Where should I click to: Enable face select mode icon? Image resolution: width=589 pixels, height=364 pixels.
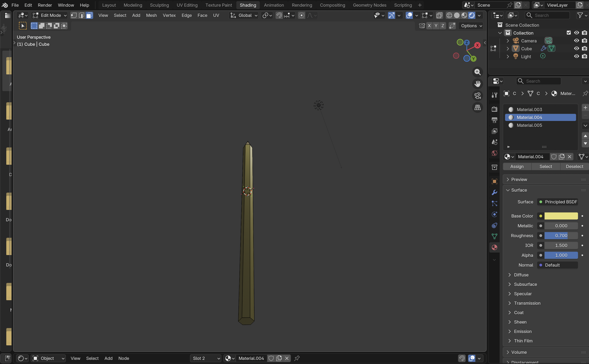pos(89,15)
